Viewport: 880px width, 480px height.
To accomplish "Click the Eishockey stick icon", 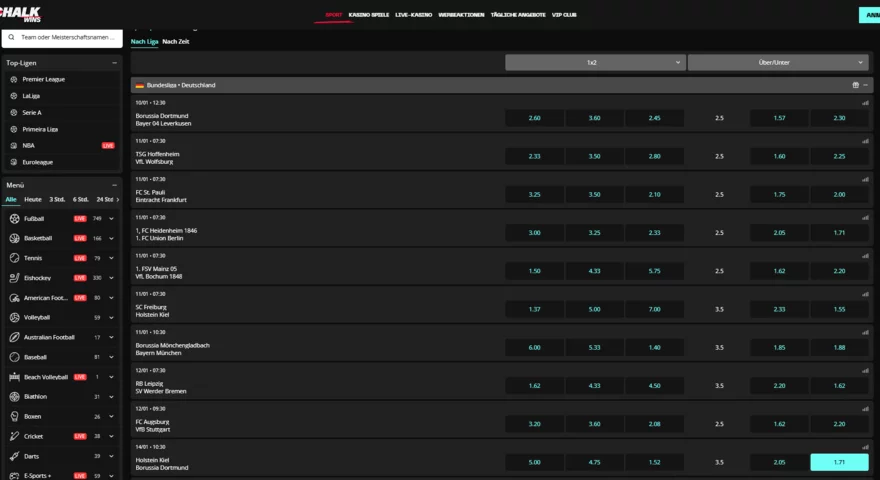I will click(x=15, y=277).
